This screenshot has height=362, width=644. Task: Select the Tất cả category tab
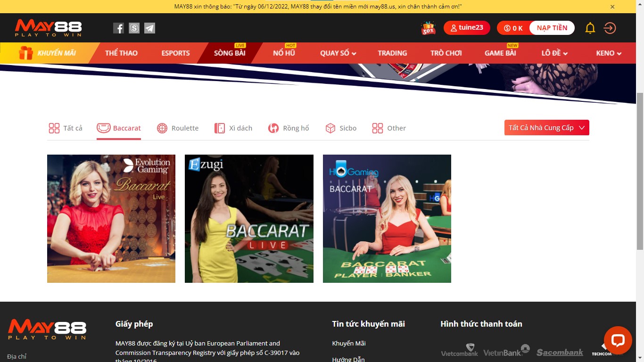tap(66, 128)
